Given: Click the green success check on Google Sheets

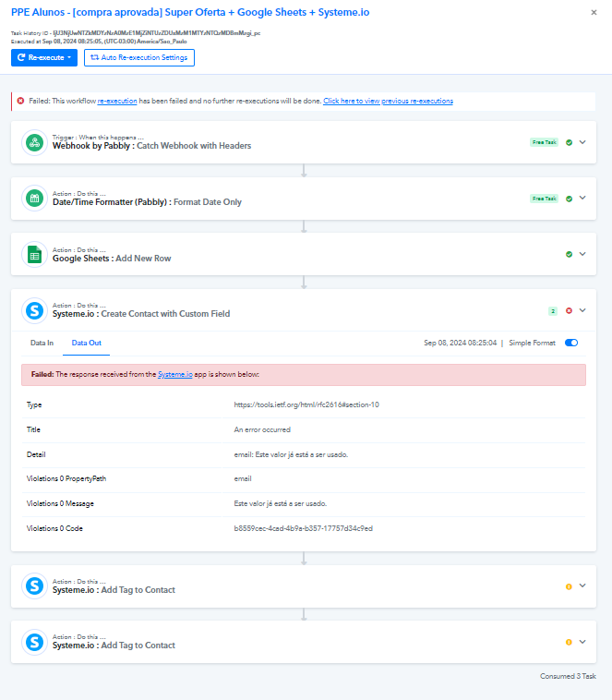Looking at the screenshot, I should coord(569,255).
